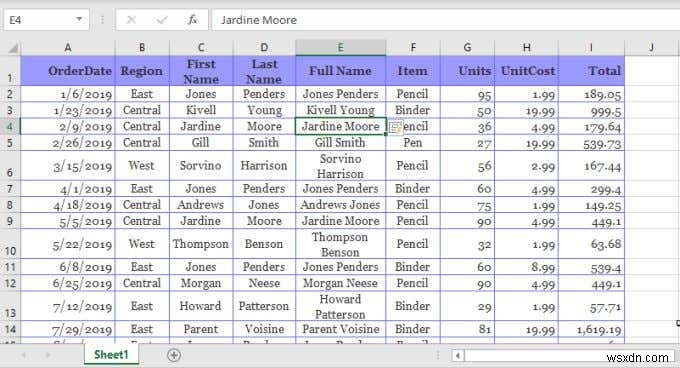This screenshot has height=368, width=680.
Task: Click the Full Name header cell
Action: tap(340, 71)
